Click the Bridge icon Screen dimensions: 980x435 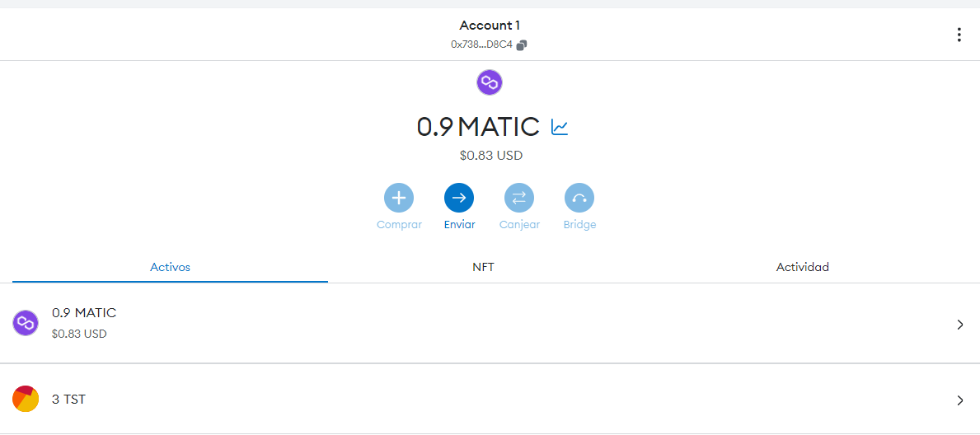[579, 198]
